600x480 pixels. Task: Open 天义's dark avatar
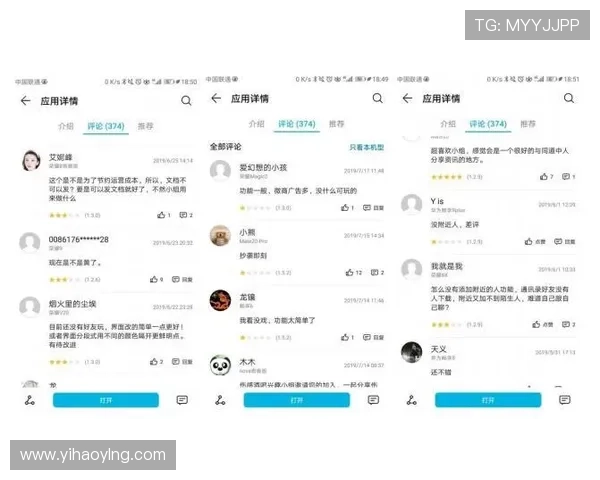411,352
